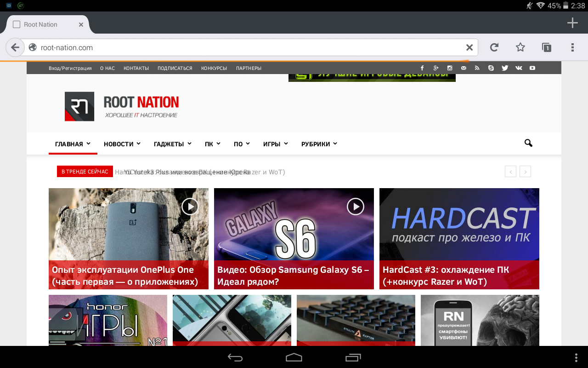Open the transparent phone case thumbnail
588x368 pixels.
click(x=232, y=321)
